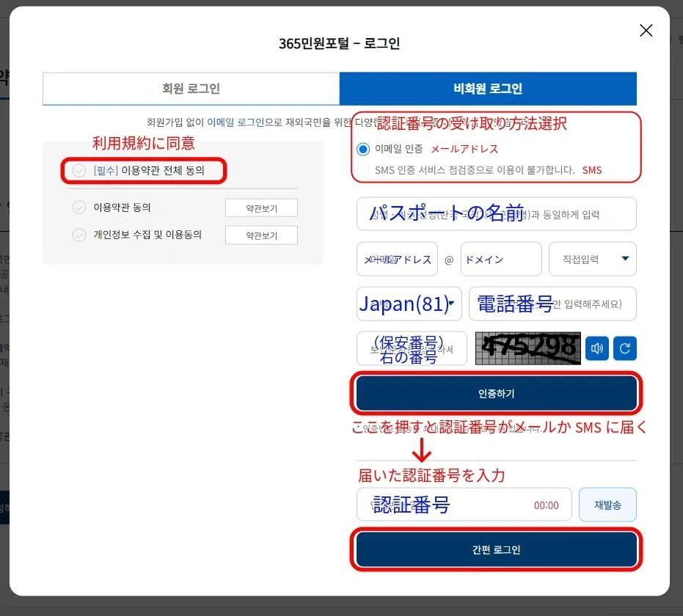The width and height of the screenshot is (683, 616).
Task: Click the captcha image 475298
Action: click(x=528, y=348)
